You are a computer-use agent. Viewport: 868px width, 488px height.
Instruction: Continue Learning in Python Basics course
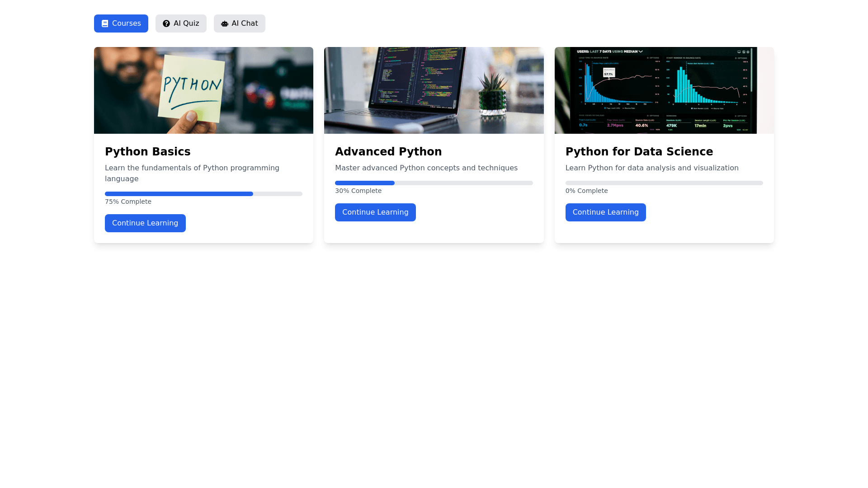(x=145, y=223)
